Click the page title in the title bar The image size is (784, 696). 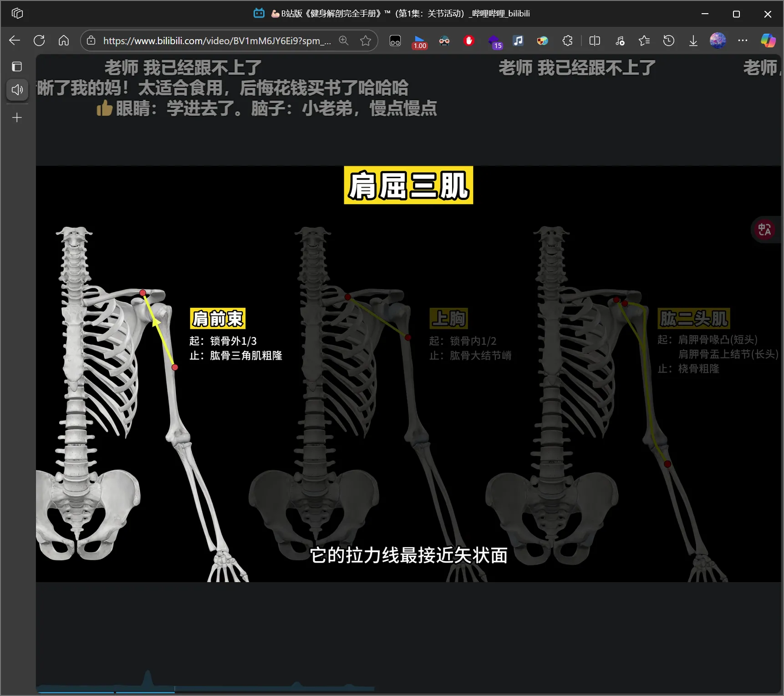coord(401,14)
